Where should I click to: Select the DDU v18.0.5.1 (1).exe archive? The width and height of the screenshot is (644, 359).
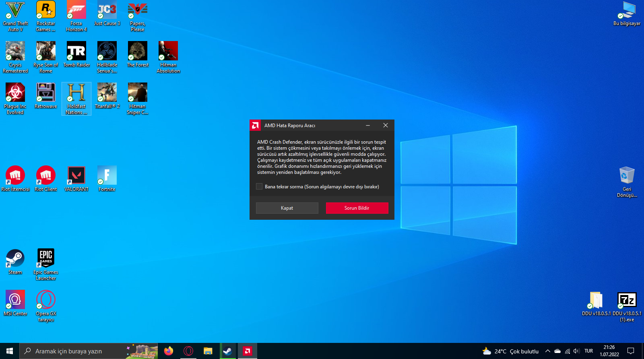pos(627,306)
